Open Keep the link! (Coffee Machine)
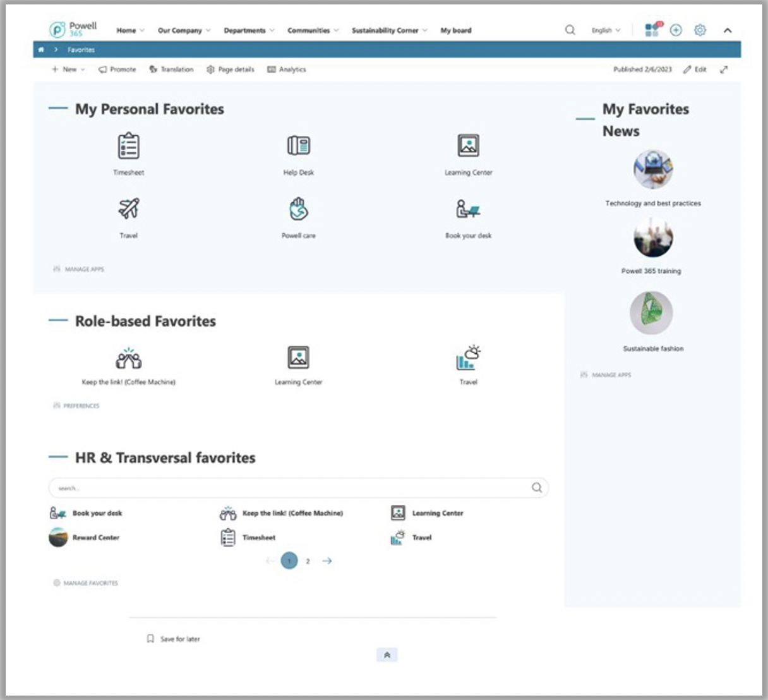The height and width of the screenshot is (700, 768). tap(129, 359)
